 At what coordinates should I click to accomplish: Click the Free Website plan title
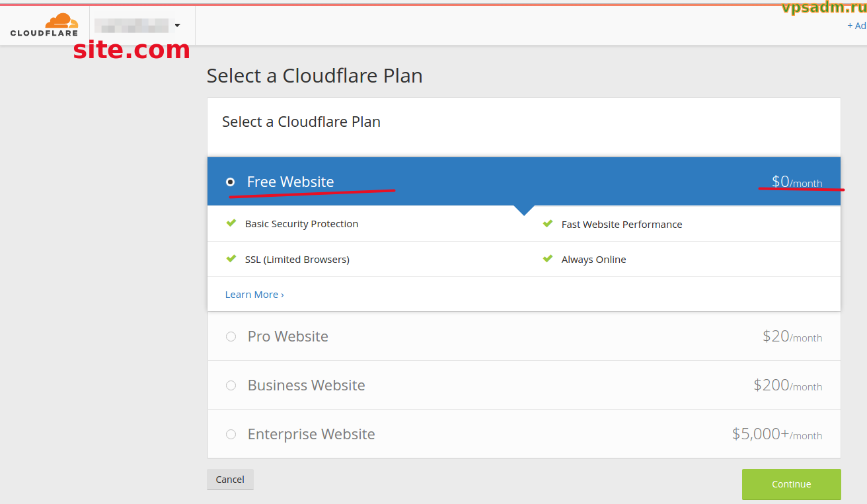pyautogui.click(x=290, y=182)
